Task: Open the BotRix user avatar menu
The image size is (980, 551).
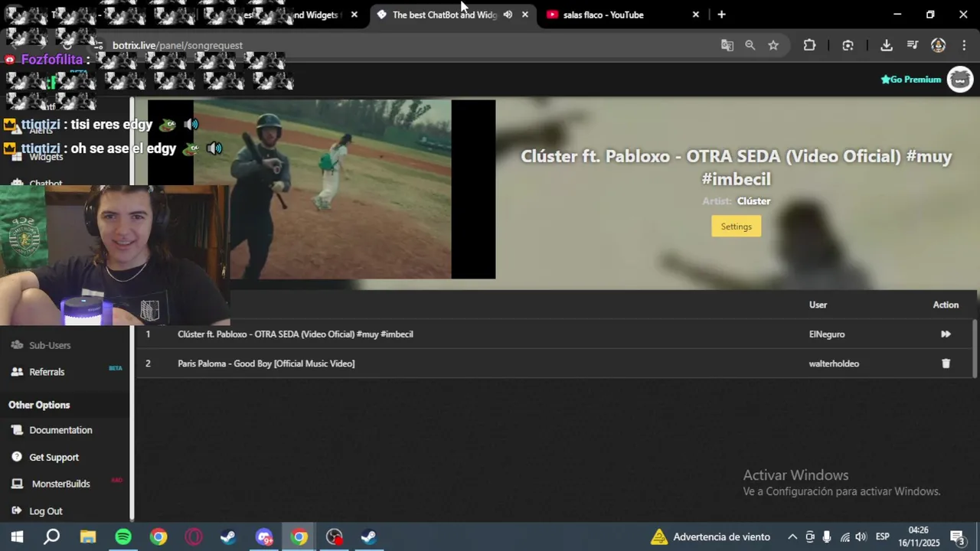Action: (x=960, y=80)
